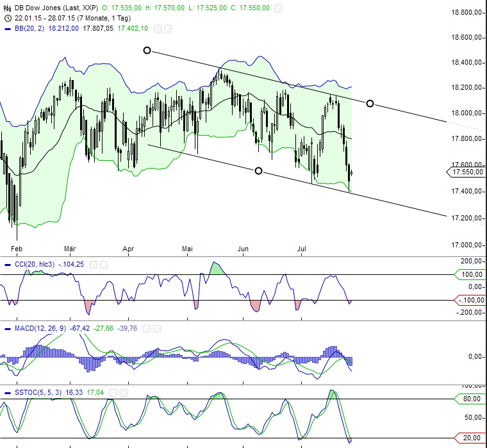
Task: Click the Jun label on the time axis
Action: (x=244, y=249)
